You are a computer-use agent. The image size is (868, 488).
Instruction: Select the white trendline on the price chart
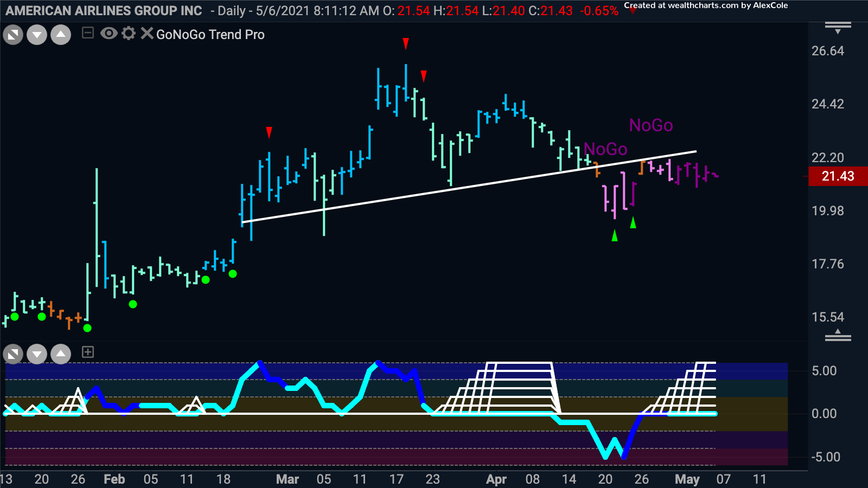469,187
